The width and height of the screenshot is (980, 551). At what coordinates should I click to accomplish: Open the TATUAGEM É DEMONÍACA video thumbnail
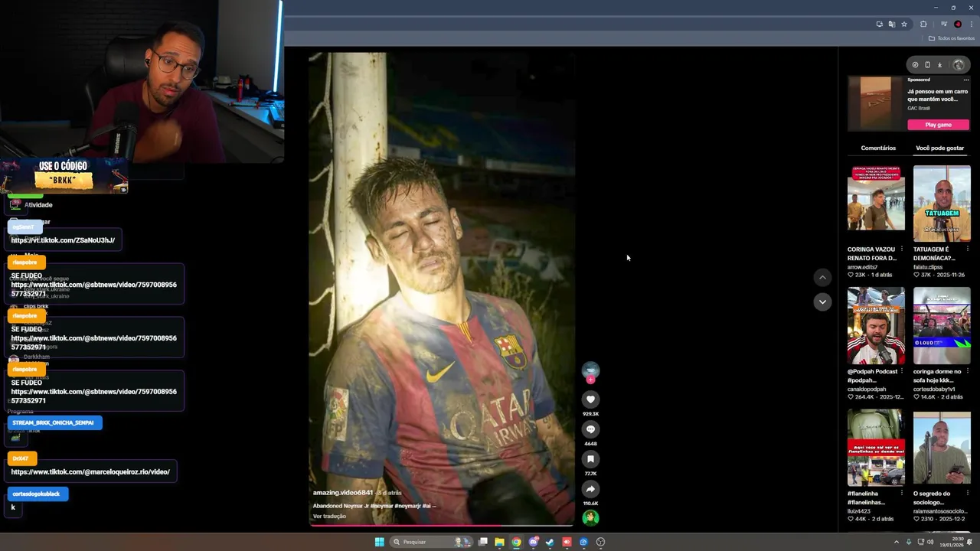942,202
